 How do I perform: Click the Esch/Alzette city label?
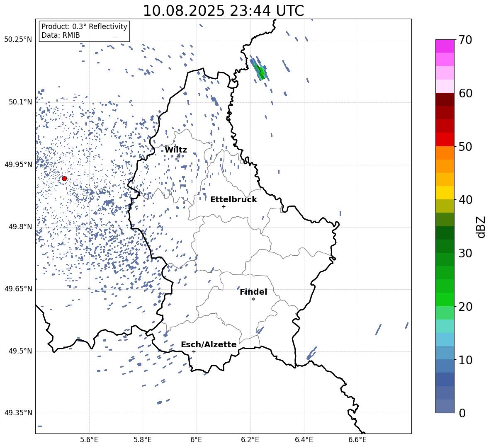pyautogui.click(x=209, y=345)
